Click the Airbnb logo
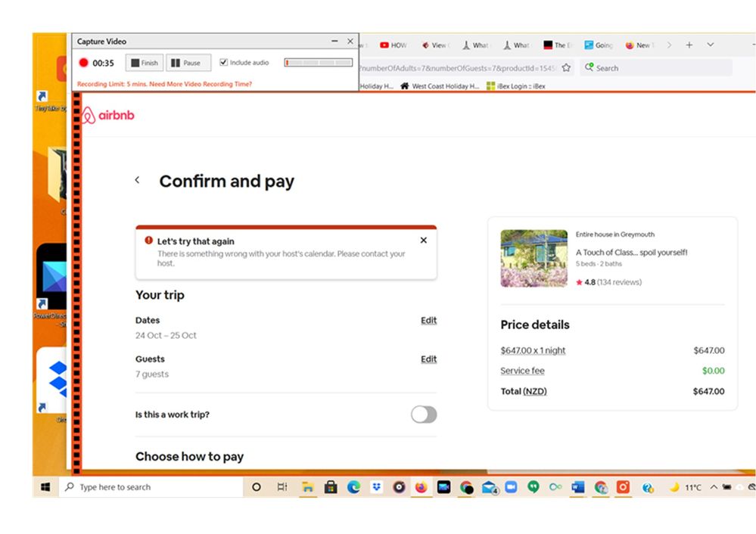756x534 pixels. (107, 115)
